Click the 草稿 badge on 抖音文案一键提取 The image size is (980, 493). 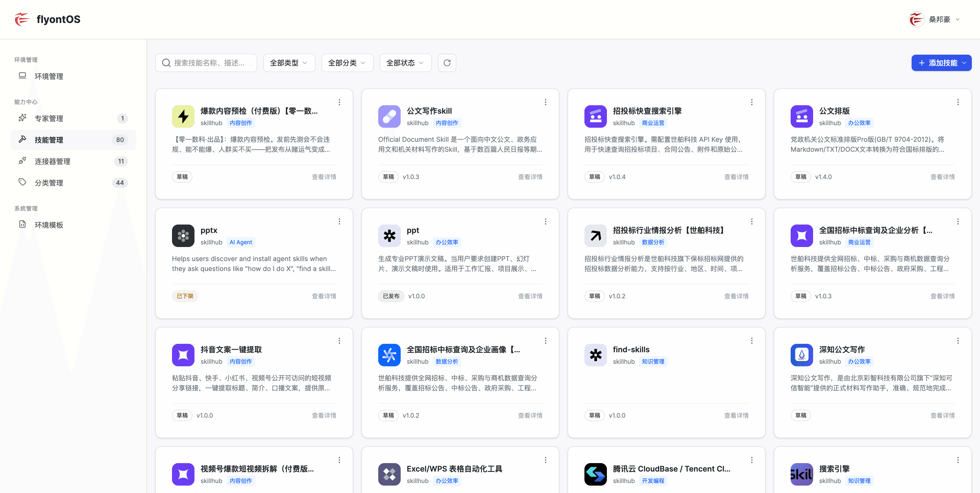pos(182,415)
